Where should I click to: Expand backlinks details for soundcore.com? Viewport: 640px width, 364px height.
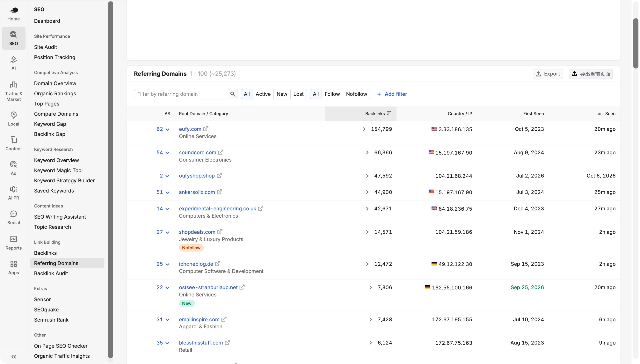coord(367,152)
